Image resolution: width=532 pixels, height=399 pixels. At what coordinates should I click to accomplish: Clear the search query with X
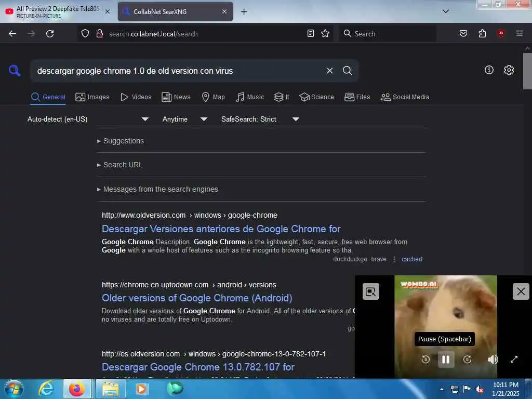click(x=329, y=71)
